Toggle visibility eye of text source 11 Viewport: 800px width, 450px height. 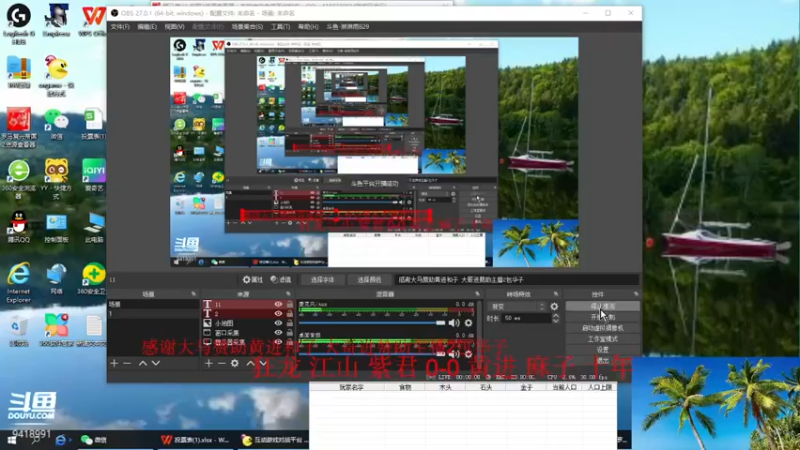point(278,304)
